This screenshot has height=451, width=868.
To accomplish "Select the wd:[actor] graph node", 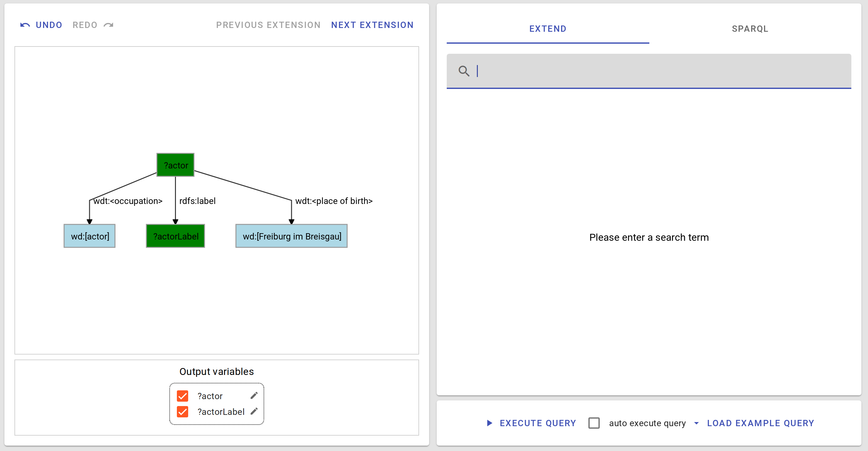I will tap(90, 236).
